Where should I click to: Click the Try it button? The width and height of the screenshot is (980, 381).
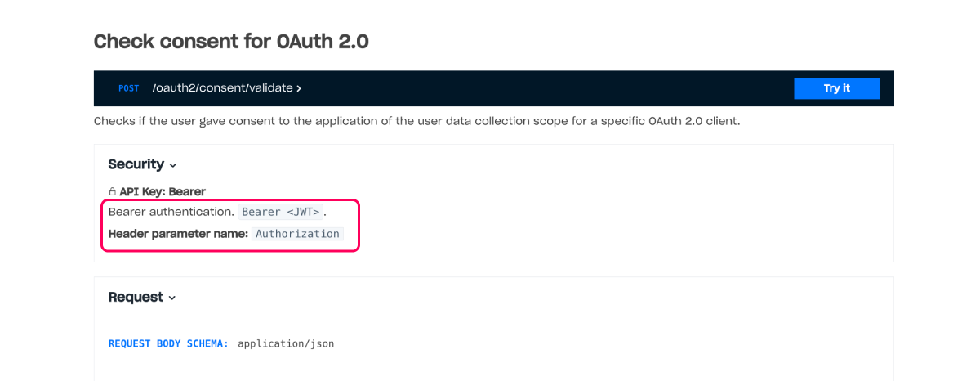coord(836,88)
